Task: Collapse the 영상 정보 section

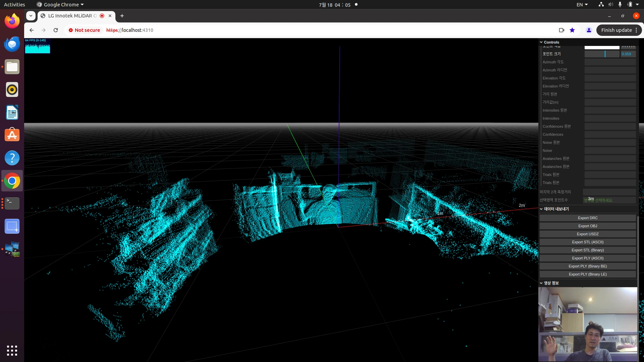Action: [x=588, y=283]
